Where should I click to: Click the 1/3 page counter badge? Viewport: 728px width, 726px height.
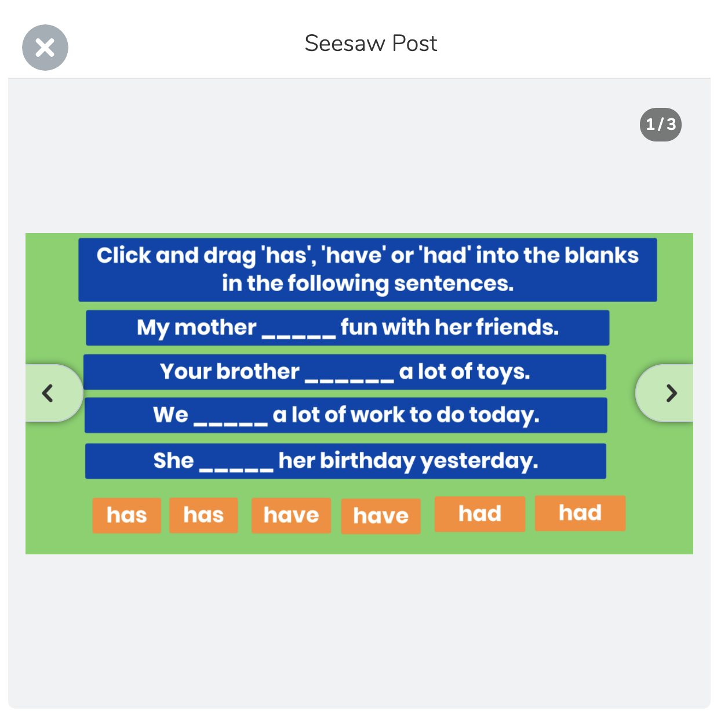pyautogui.click(x=661, y=124)
